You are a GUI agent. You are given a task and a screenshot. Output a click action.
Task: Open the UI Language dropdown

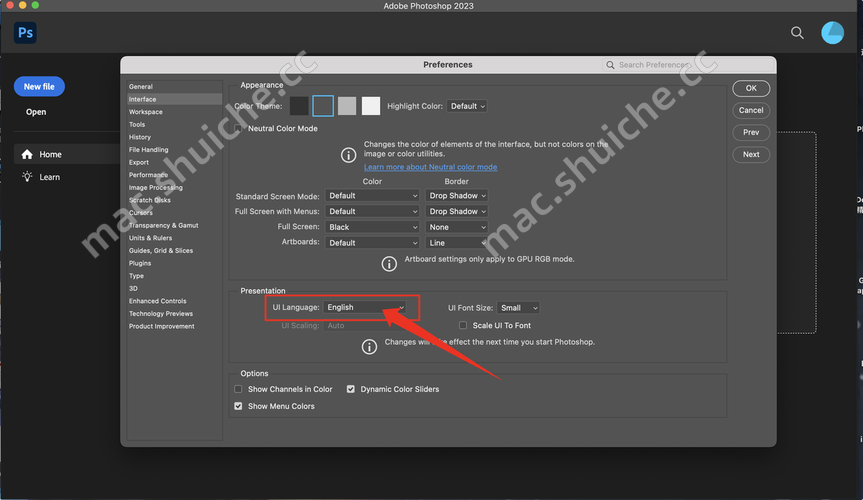(365, 308)
